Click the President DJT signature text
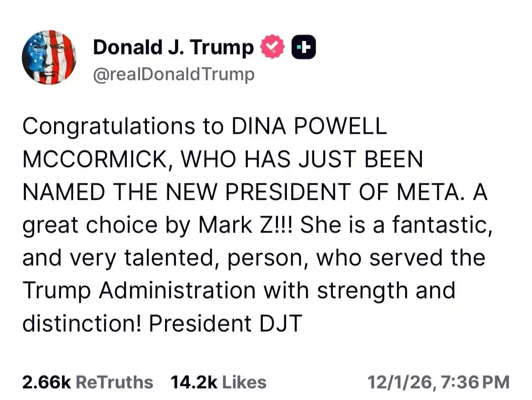This screenshot has width=532, height=400. (226, 323)
